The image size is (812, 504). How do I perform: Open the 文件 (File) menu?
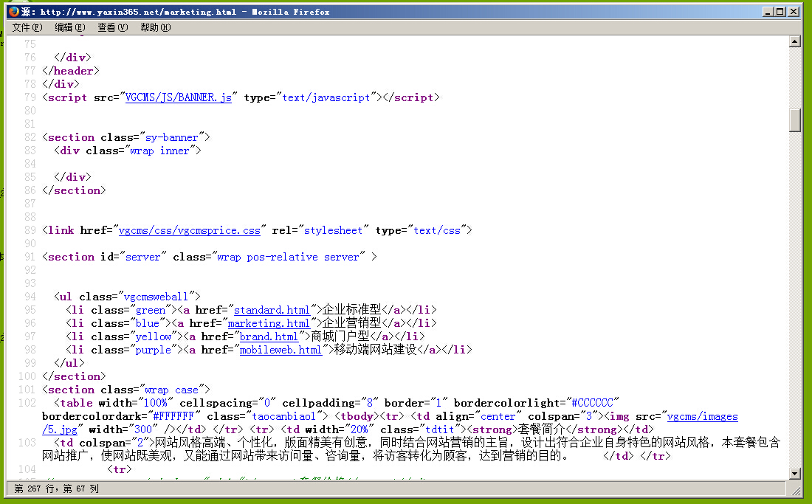27,27
